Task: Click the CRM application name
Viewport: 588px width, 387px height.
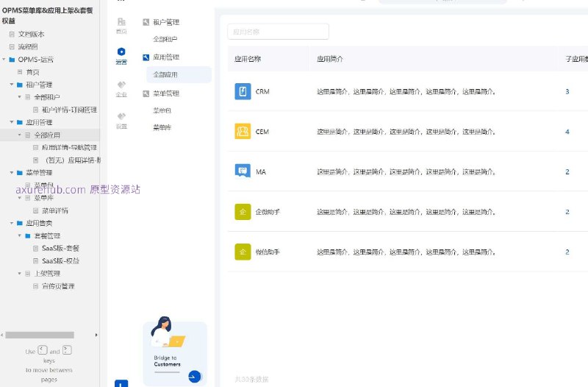Action: [x=262, y=91]
